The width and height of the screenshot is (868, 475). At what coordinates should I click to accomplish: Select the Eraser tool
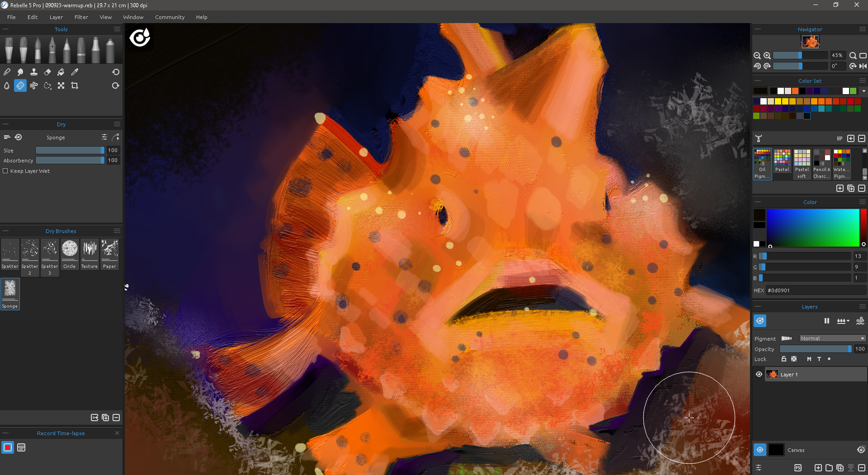pyautogui.click(x=47, y=72)
